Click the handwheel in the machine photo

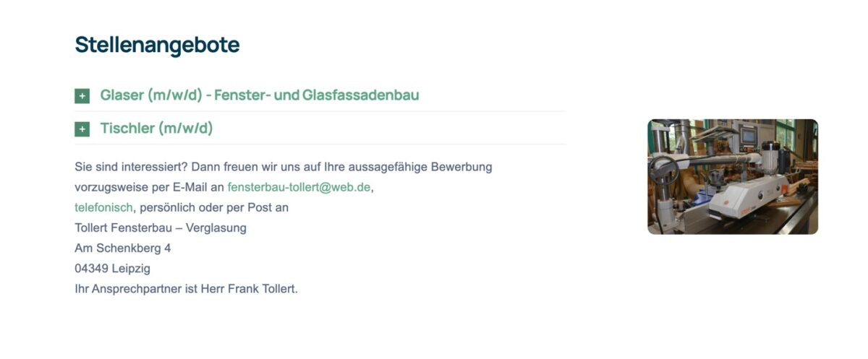point(663,173)
